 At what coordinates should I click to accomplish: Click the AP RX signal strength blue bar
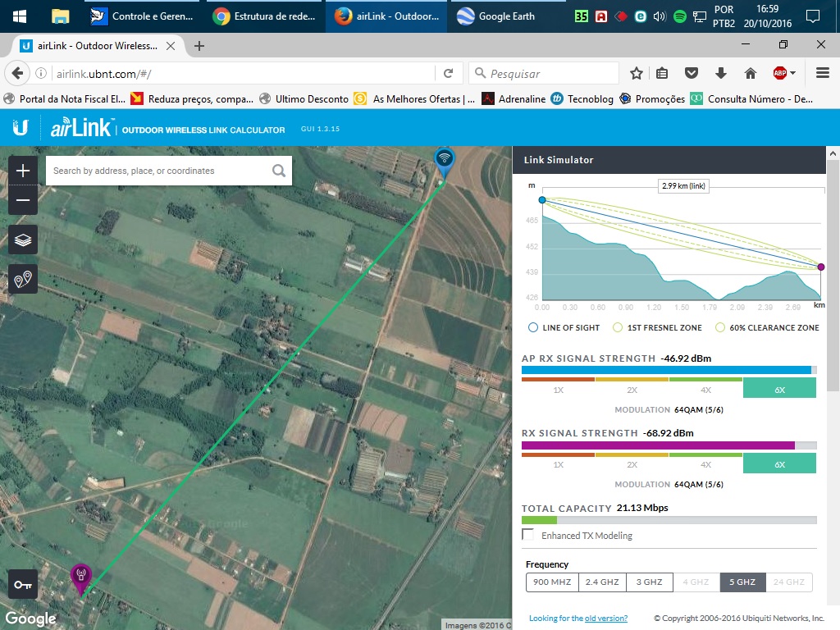[666, 370]
